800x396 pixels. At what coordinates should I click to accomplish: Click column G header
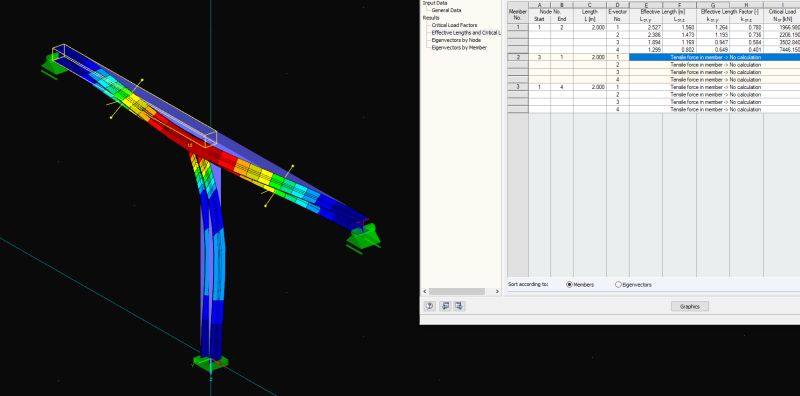point(713,5)
